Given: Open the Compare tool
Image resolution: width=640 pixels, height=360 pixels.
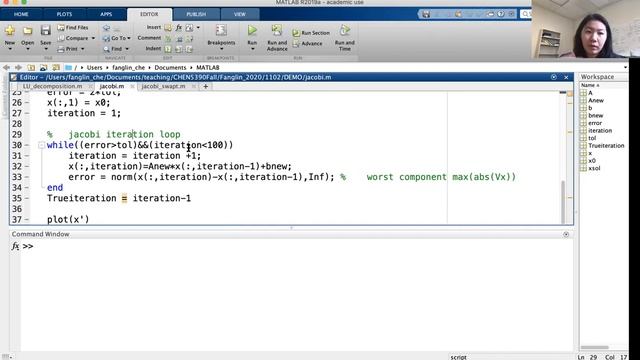Looking at the screenshot, I should [x=73, y=38].
